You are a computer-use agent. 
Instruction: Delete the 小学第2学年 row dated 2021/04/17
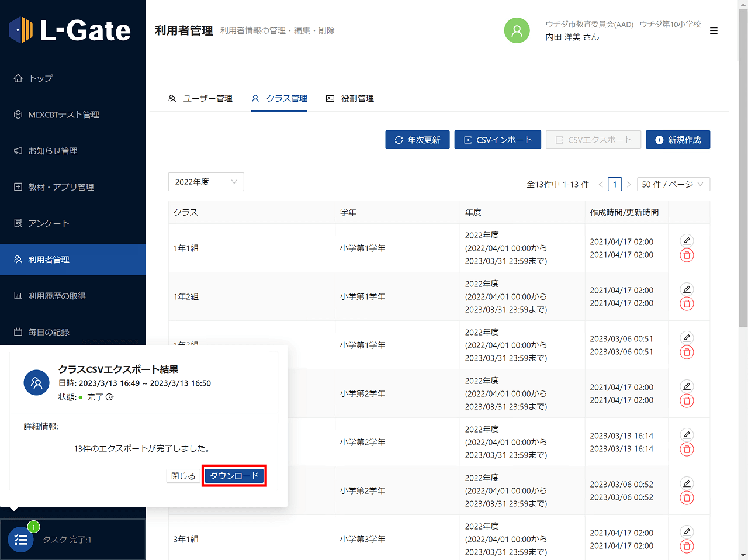click(x=687, y=400)
